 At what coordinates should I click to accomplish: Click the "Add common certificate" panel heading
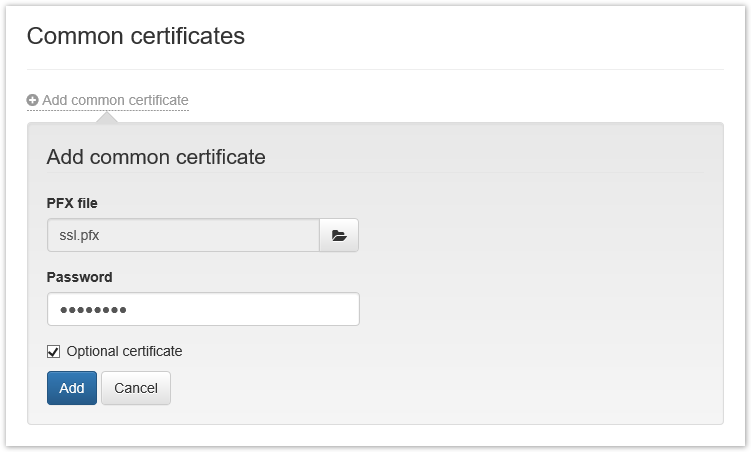click(156, 157)
